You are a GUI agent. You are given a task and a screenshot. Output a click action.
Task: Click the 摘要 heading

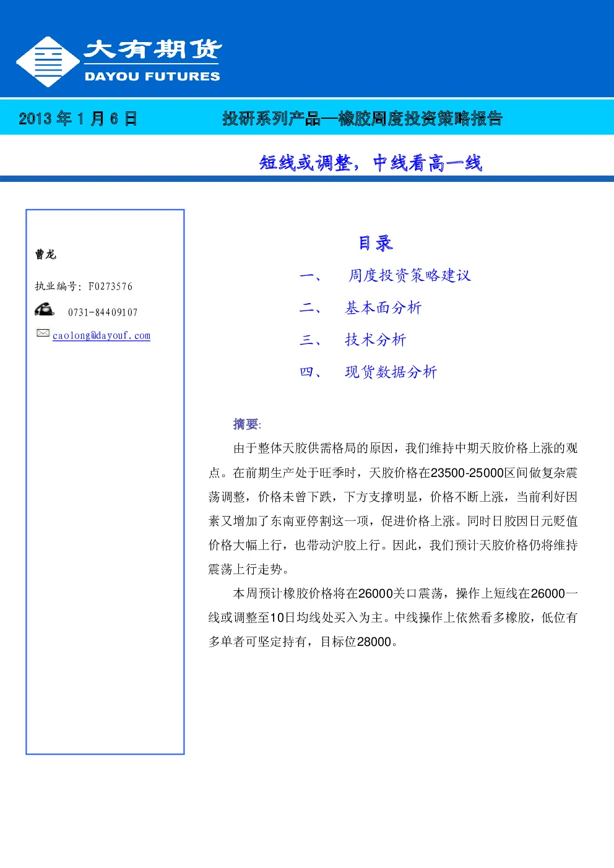point(246,424)
